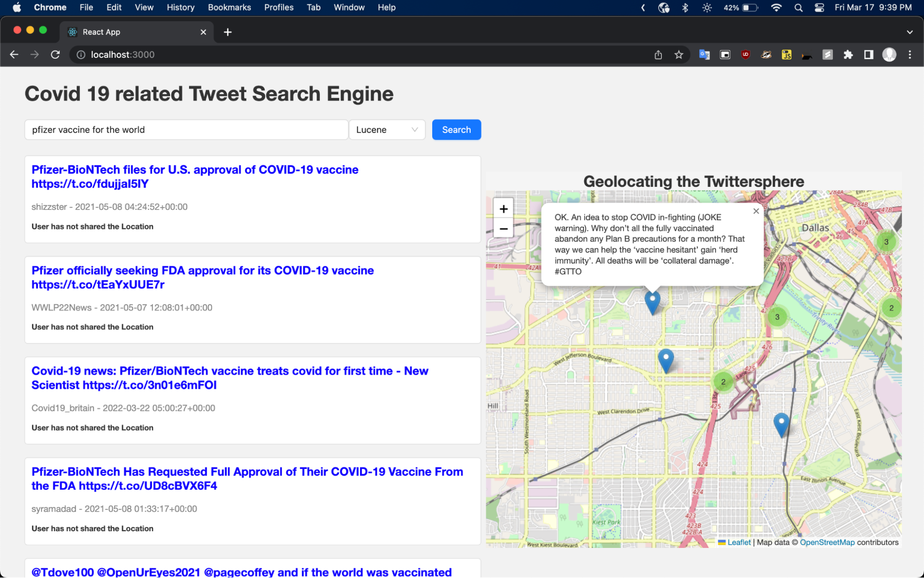The height and width of the screenshot is (578, 924).
Task: Click the green cluster marker showing '2'
Action: (x=723, y=382)
